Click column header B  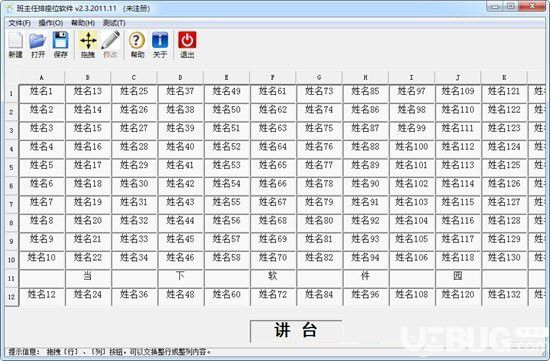tap(88, 78)
